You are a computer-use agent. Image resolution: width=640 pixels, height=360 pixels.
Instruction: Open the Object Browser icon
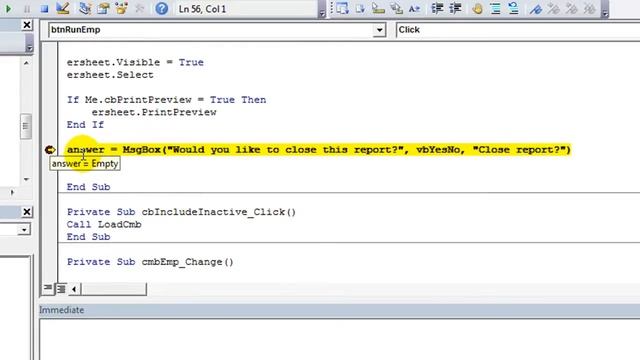coord(121,8)
